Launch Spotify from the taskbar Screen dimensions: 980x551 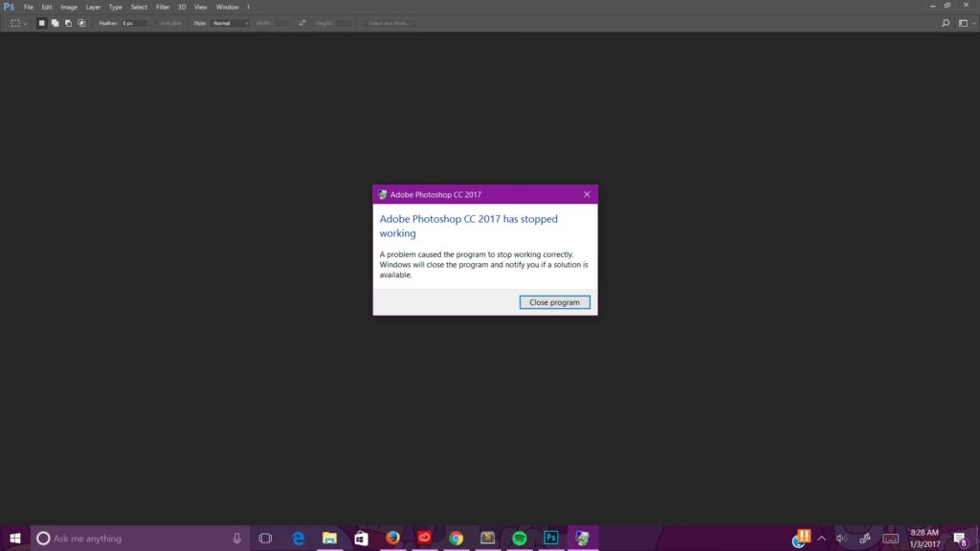coord(519,539)
